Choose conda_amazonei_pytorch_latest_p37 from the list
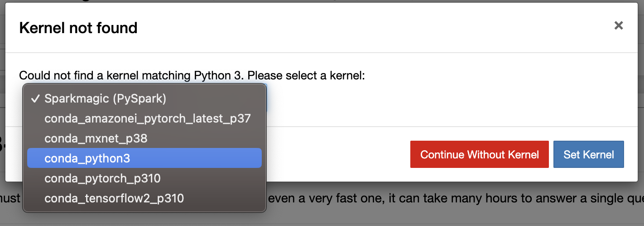Viewport: 644px width, 226px height. click(x=147, y=118)
